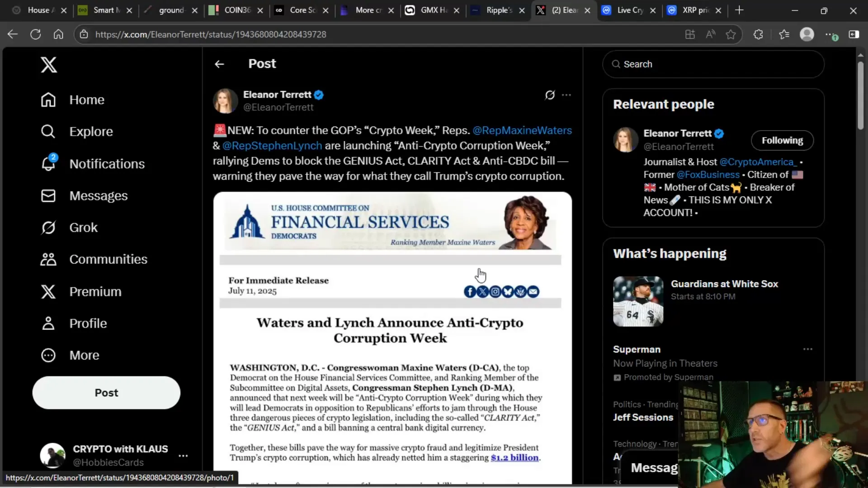Click the X logo in sidebar
This screenshot has width=868, height=488.
tap(49, 65)
